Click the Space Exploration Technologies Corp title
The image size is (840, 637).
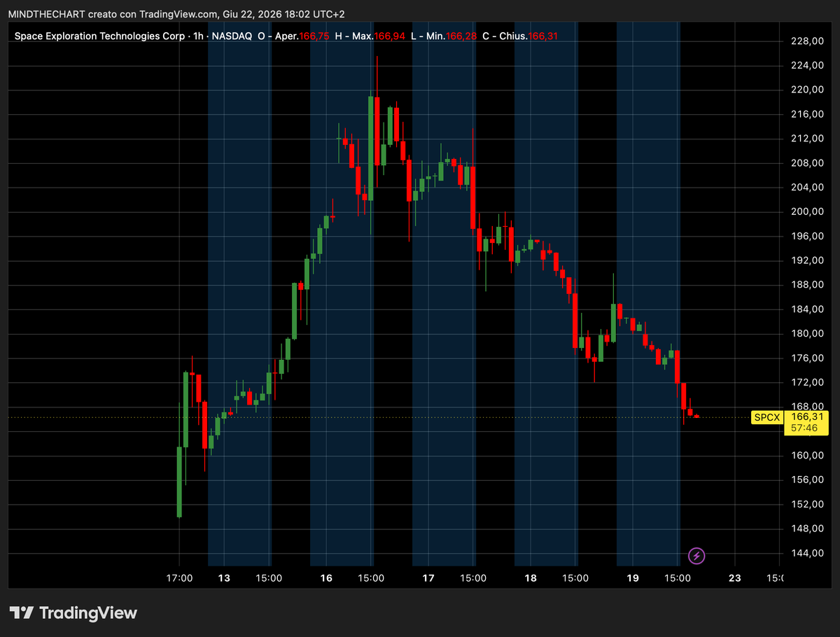click(100, 36)
